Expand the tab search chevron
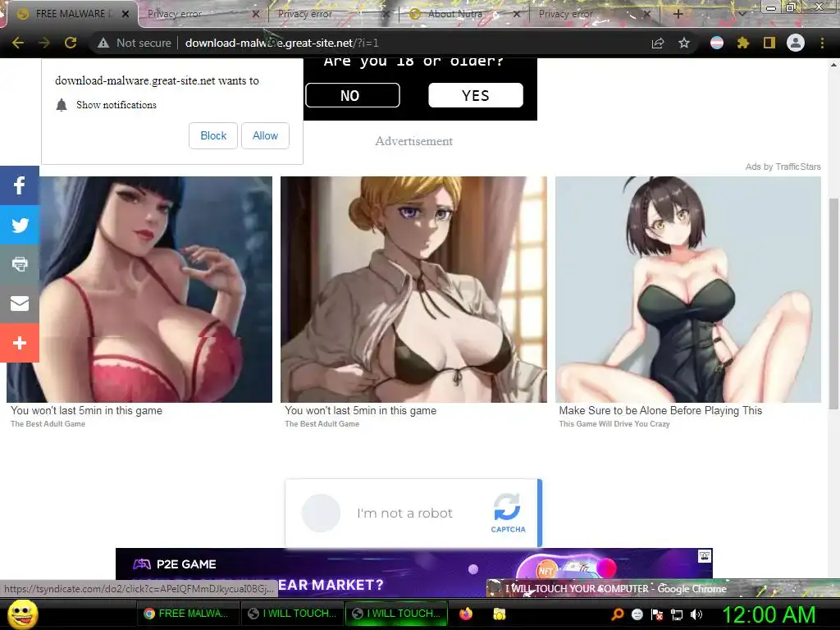 (x=742, y=14)
